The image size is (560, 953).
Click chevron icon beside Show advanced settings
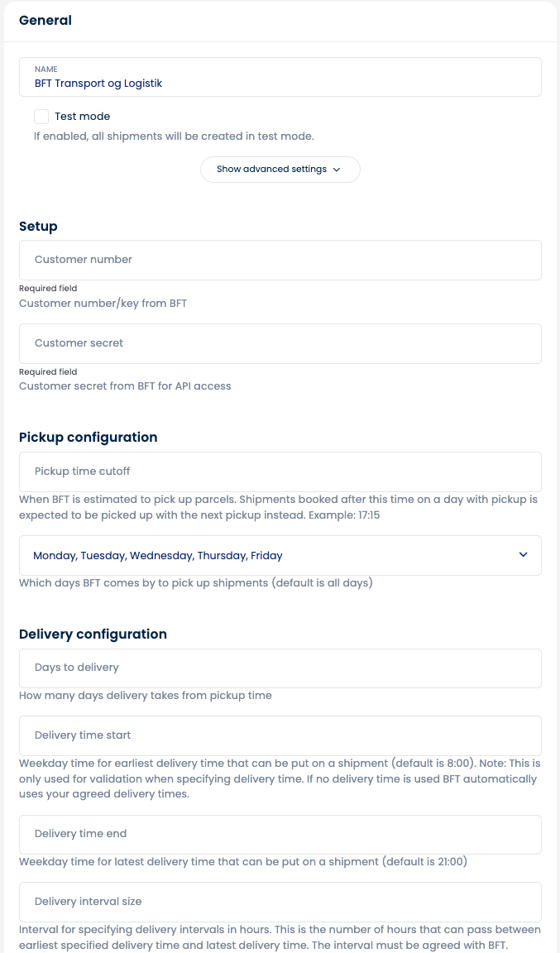point(337,170)
